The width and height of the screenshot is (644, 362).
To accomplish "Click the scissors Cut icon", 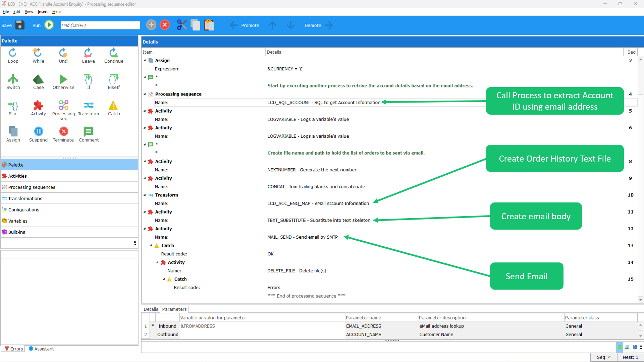I will (182, 25).
